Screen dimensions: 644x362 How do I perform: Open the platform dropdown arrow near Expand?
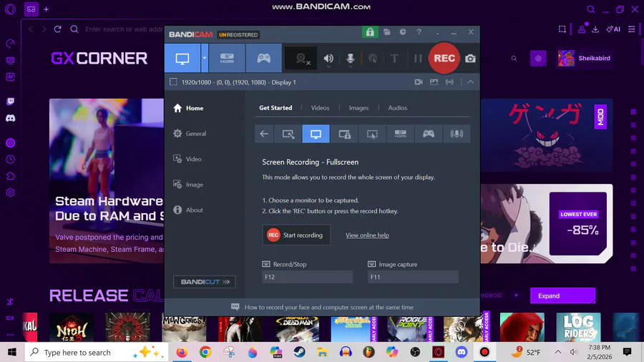click(x=516, y=295)
